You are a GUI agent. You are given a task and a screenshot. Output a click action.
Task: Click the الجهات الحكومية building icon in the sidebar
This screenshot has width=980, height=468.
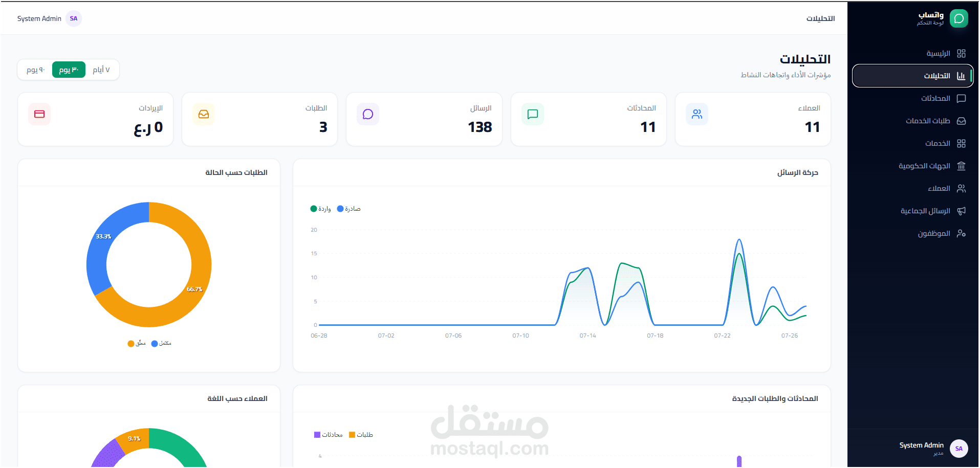pyautogui.click(x=961, y=166)
